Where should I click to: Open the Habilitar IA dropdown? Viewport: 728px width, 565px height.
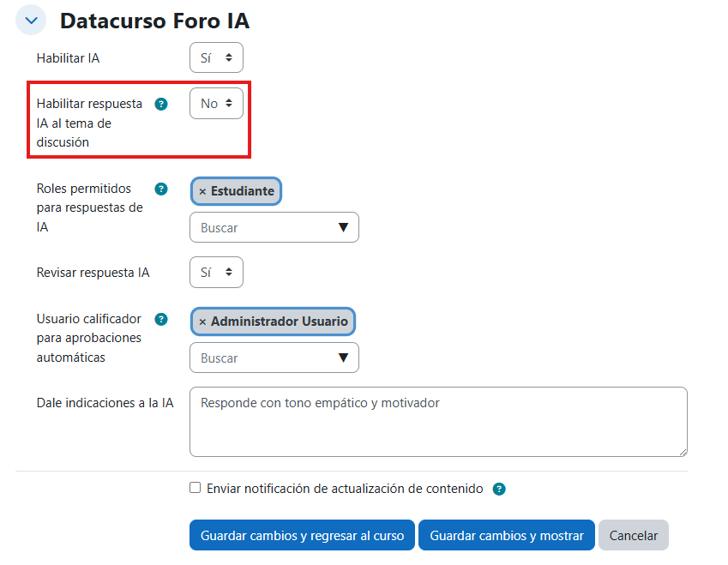[216, 57]
